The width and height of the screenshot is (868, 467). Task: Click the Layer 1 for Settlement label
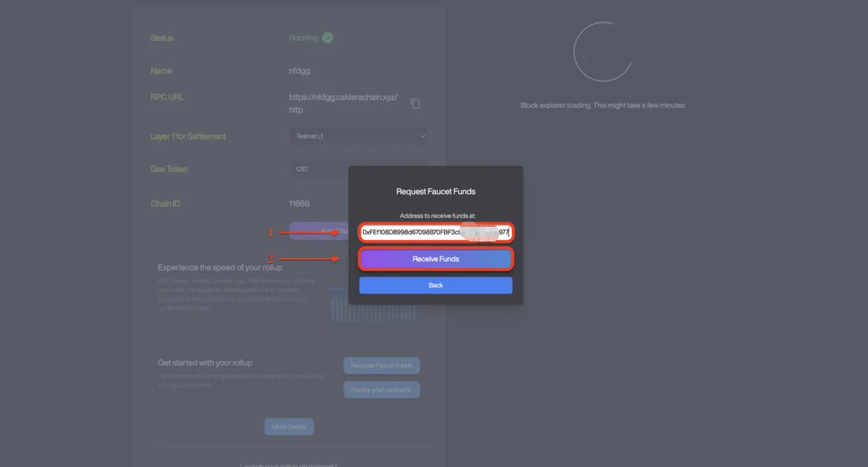coord(188,136)
